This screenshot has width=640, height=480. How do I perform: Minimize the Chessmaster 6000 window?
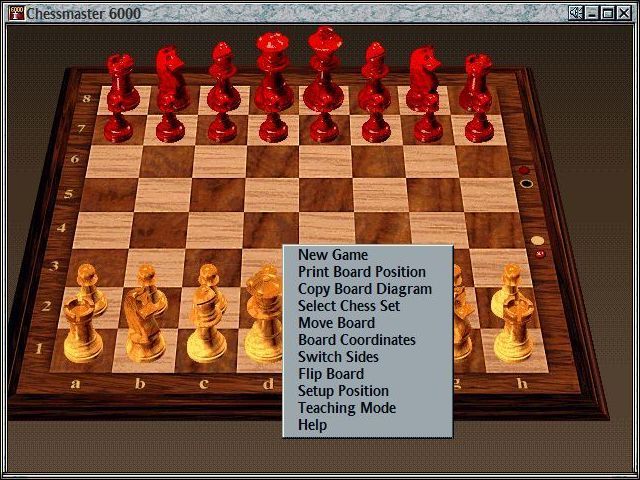592,13
